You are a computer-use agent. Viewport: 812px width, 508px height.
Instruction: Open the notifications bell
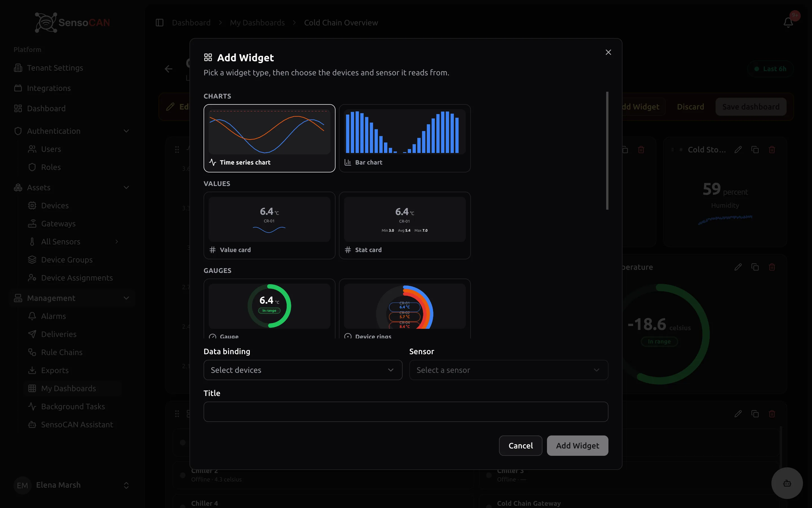click(x=788, y=23)
